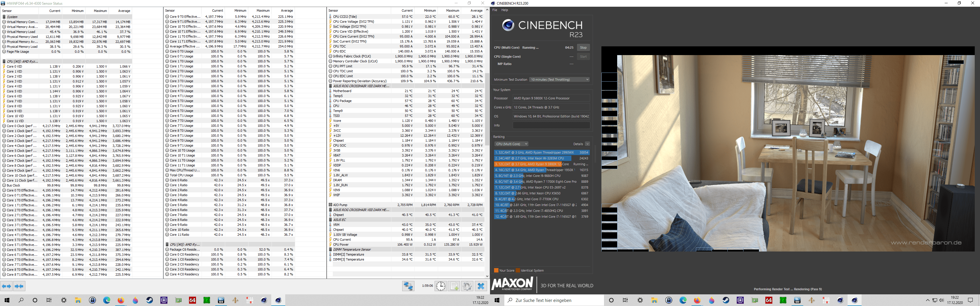The width and height of the screenshot is (980, 306).
Task: Select the Core i9-9880H ranking entry
Action: pos(542,176)
